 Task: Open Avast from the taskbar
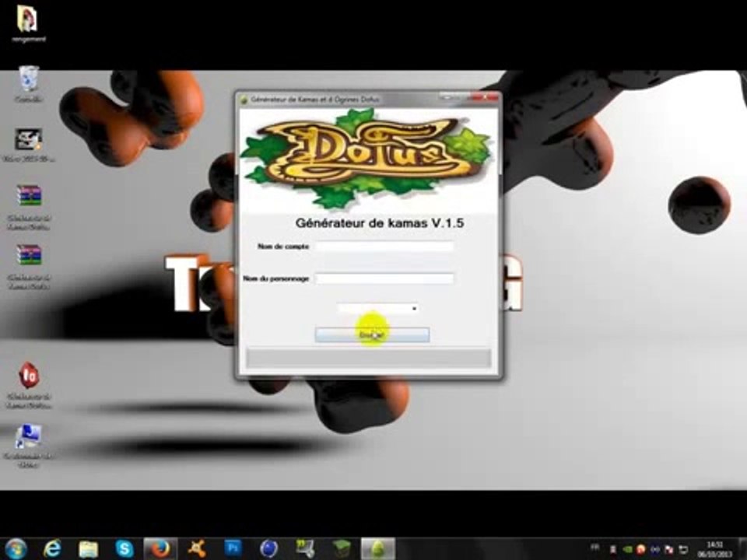pos(197,549)
